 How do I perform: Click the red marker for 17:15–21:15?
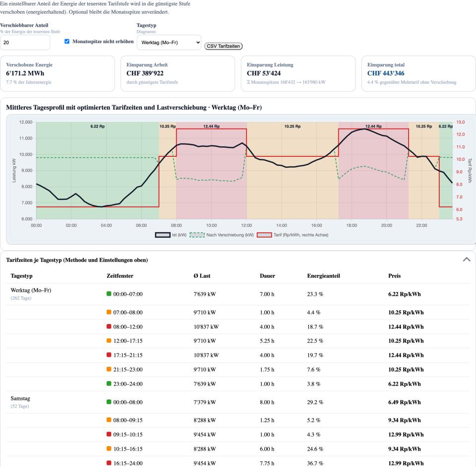109,355
